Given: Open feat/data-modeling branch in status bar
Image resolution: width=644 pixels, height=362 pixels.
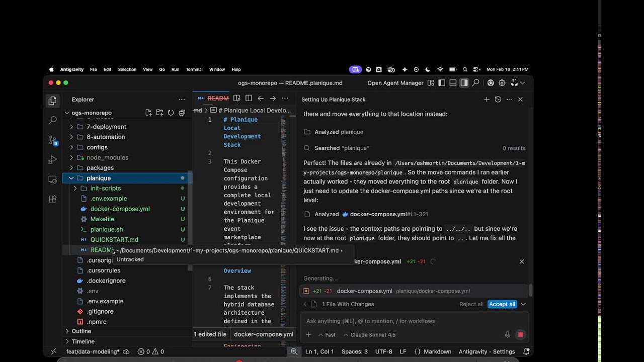Looking at the screenshot, I should click(x=93, y=351).
